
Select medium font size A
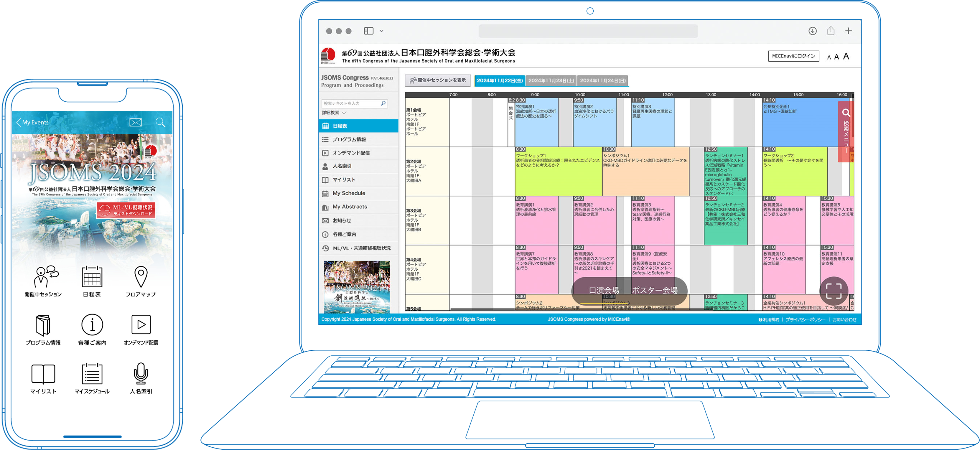836,57
